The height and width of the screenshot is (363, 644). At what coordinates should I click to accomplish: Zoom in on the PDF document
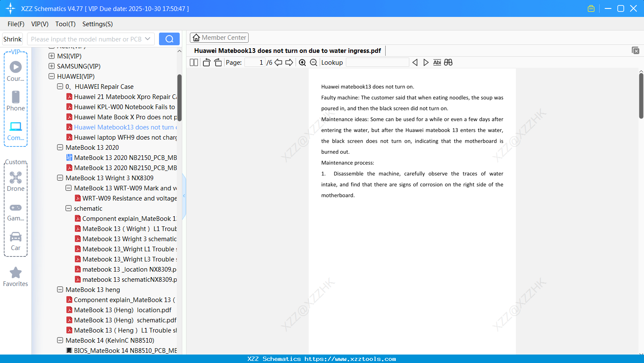pos(302,63)
